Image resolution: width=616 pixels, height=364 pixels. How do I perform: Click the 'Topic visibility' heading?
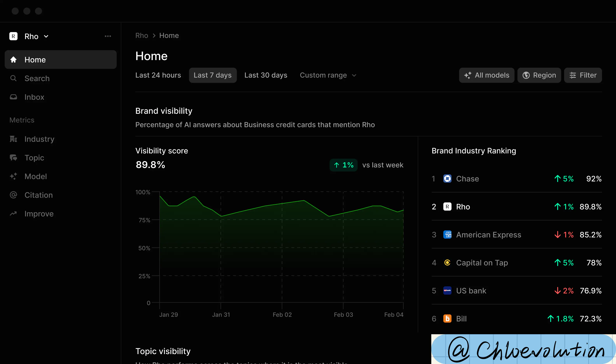pos(163,351)
